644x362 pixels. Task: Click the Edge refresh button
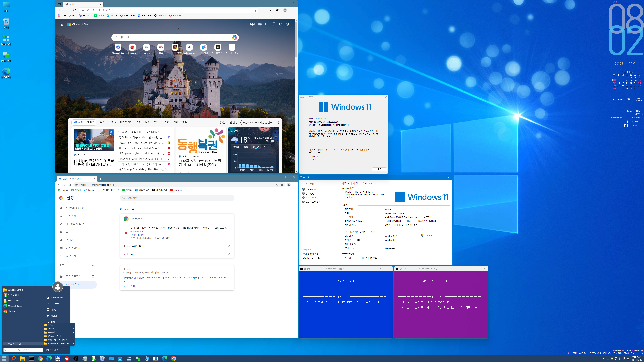(x=74, y=10)
